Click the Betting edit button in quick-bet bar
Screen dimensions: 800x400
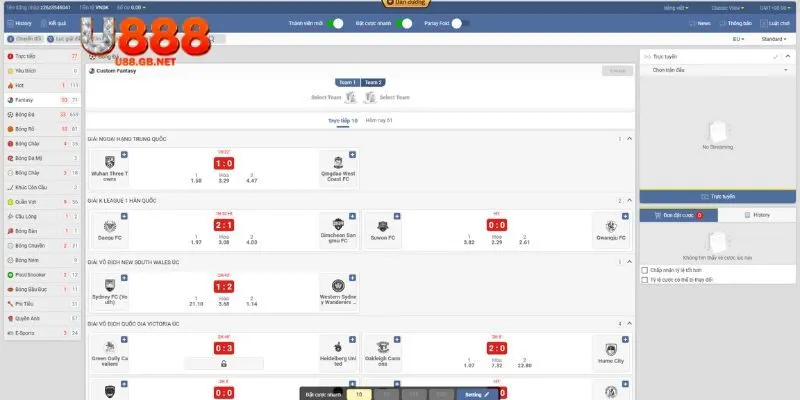477,394
